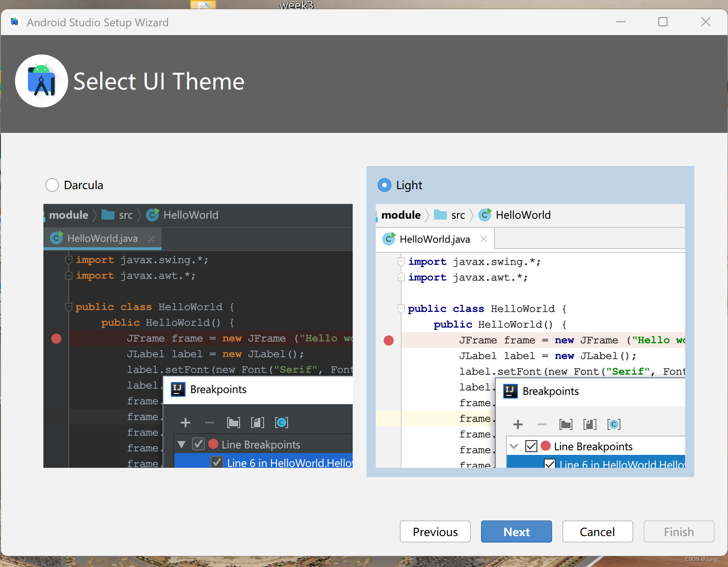Click the disabled Finish button
The height and width of the screenshot is (567, 728).
pos(679,531)
